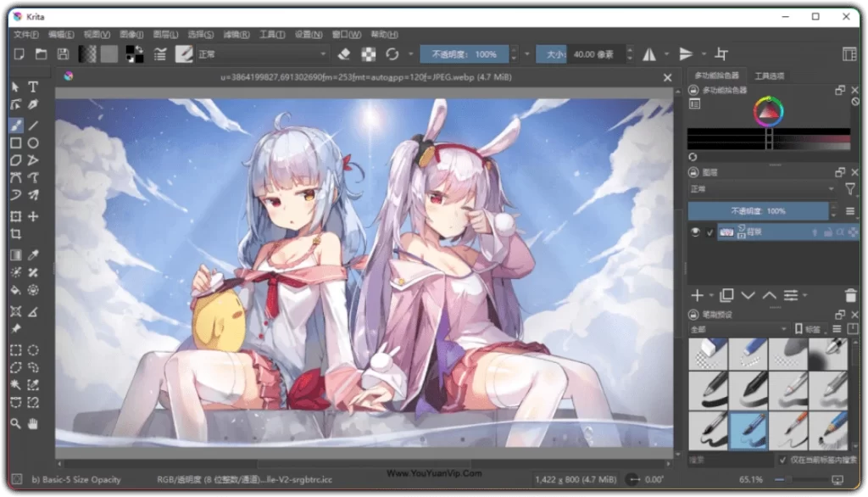Image resolution: width=868 pixels, height=497 pixels.
Task: Click the Save document icon
Action: [x=62, y=53]
